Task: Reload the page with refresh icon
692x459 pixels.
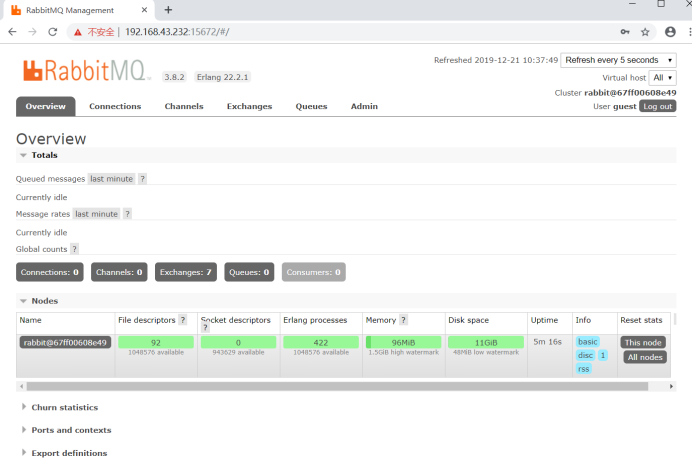Action: (x=53, y=32)
